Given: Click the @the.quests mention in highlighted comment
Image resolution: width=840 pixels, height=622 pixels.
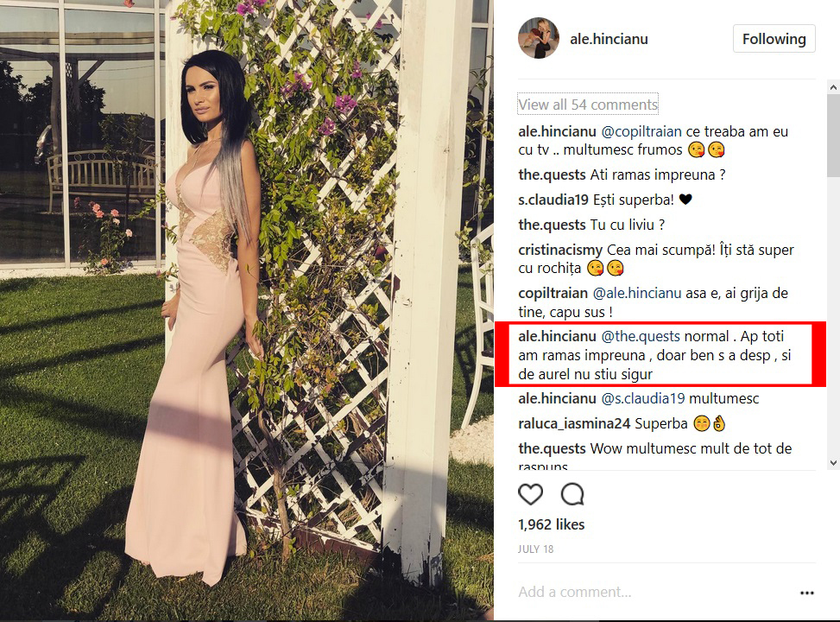Looking at the screenshot, I should tap(641, 336).
